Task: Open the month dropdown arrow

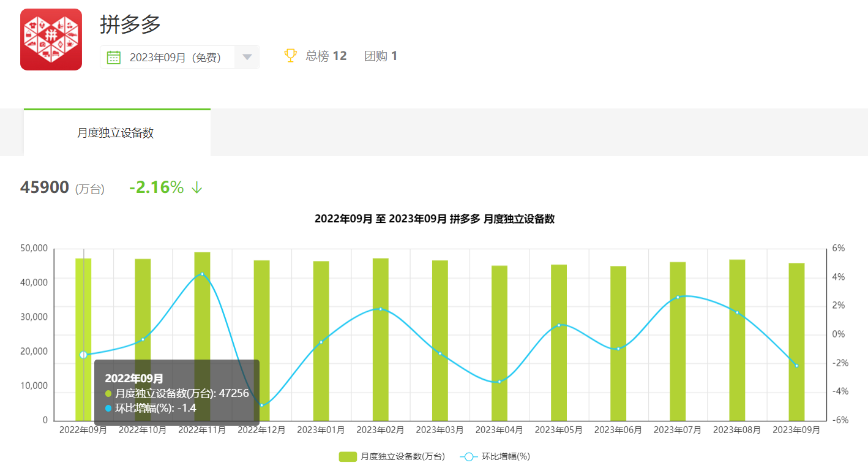Action: (247, 58)
